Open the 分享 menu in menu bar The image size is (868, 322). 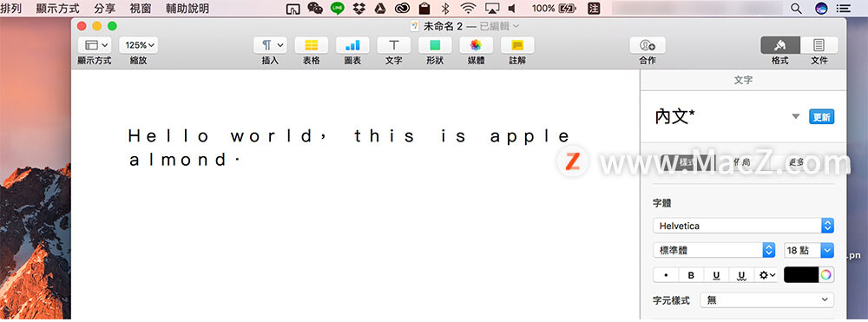pos(105,9)
